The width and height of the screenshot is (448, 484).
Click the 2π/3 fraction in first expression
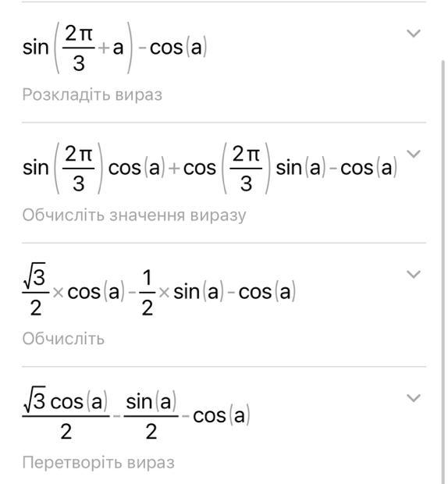coord(79,48)
